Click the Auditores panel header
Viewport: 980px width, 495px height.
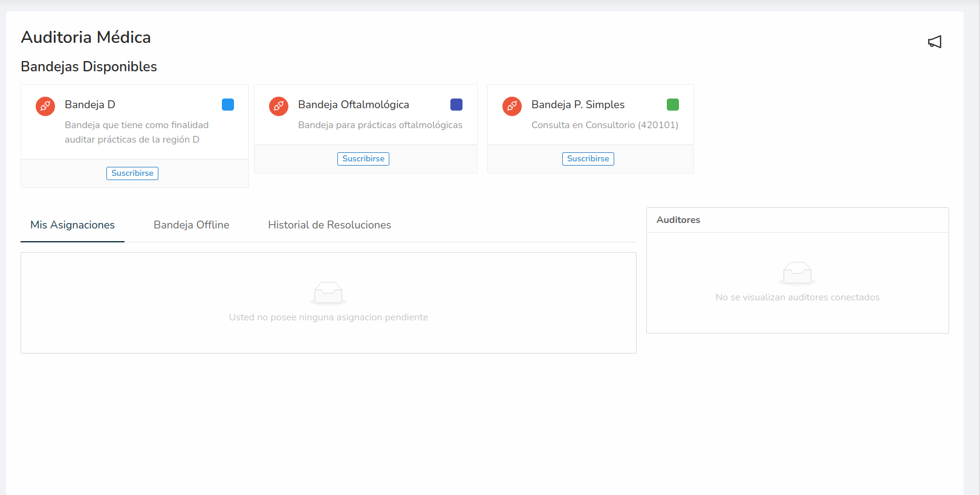point(678,220)
